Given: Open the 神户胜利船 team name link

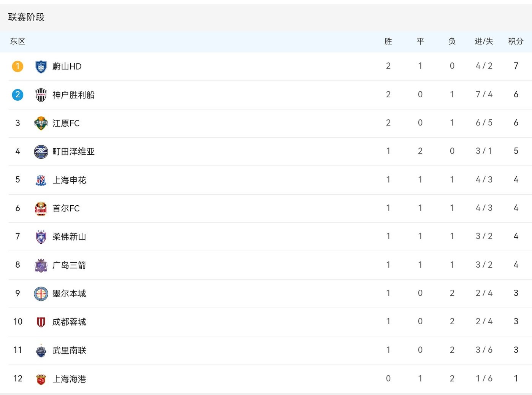Looking at the screenshot, I should click(x=73, y=95).
